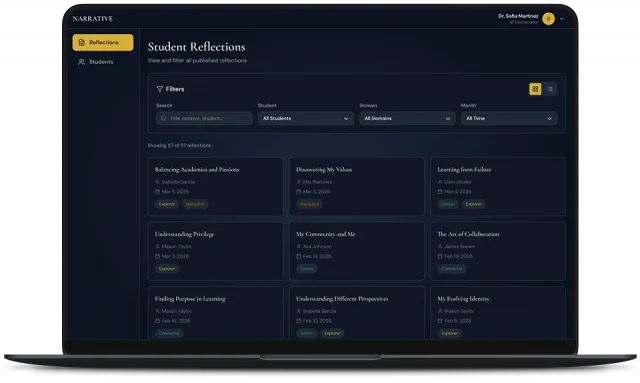
Task: Click the NARRATIVE logo
Action: click(x=93, y=18)
